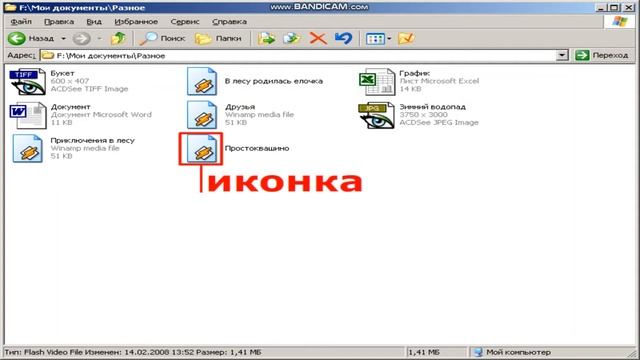Image resolution: width=640 pixels, height=360 pixels.
Task: Close the Разное explorer window
Action: pyautogui.click(x=629, y=7)
